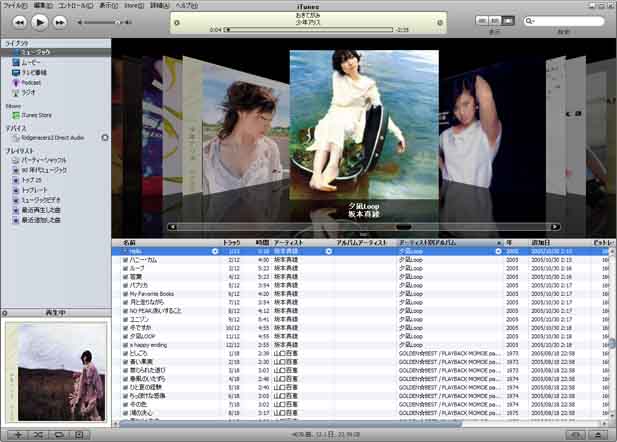The width and height of the screenshot is (617, 442).
Task: Click left arrow icon in the now-playing display
Action: tap(177, 23)
